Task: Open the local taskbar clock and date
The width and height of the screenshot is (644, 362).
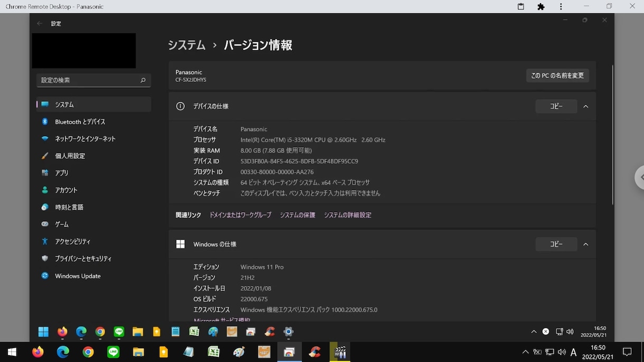Action: 598,352
